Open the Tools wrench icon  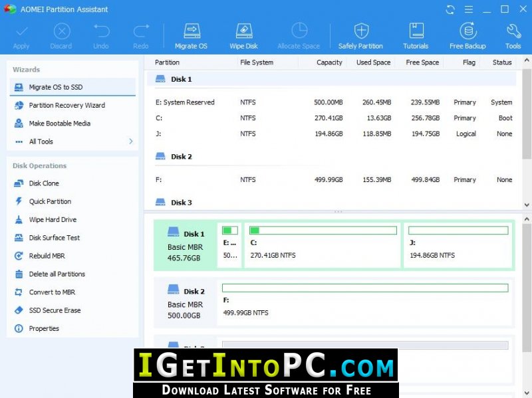click(513, 31)
